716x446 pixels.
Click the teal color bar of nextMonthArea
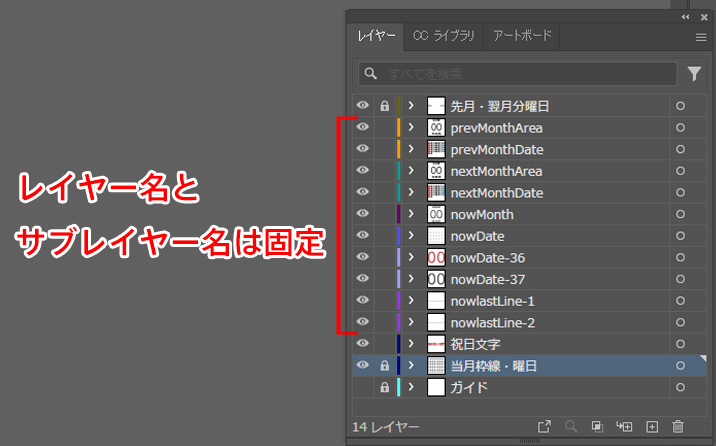coord(399,171)
